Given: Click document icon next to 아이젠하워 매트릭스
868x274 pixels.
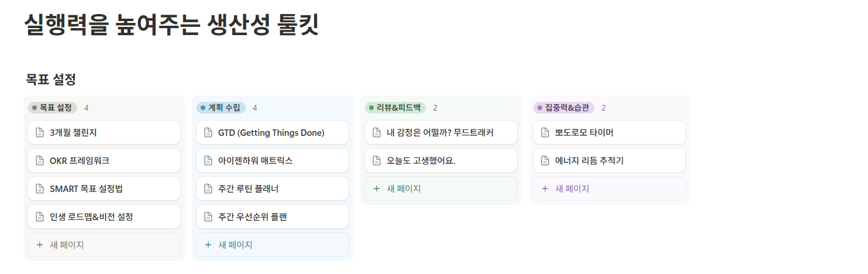Looking at the screenshot, I should [x=208, y=161].
